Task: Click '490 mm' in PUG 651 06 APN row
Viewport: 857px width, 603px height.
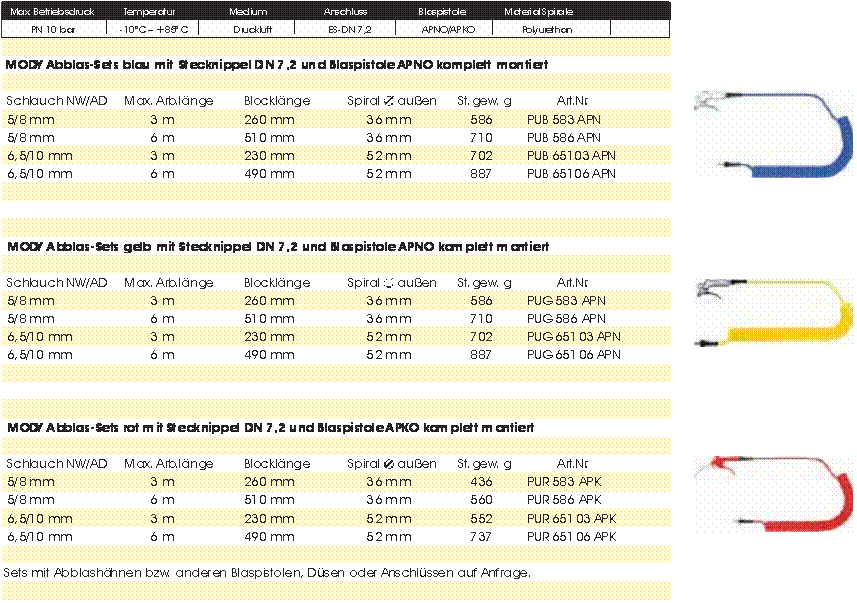Action: (x=269, y=355)
